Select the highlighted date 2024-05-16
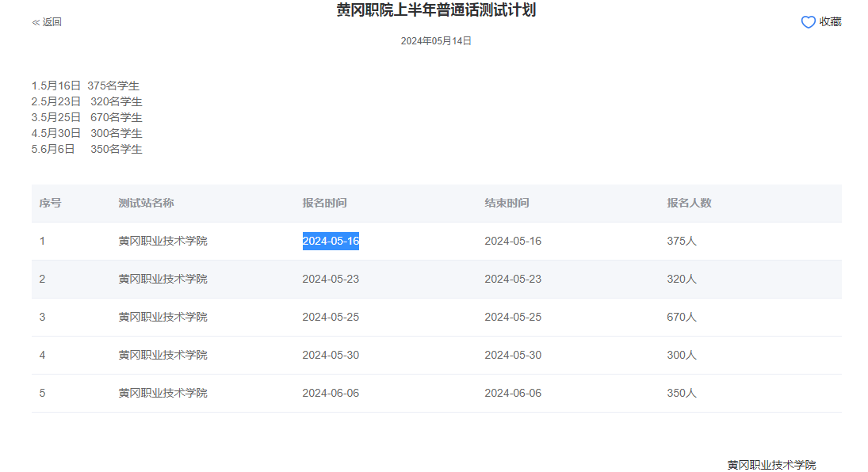The image size is (868, 472). [x=331, y=241]
